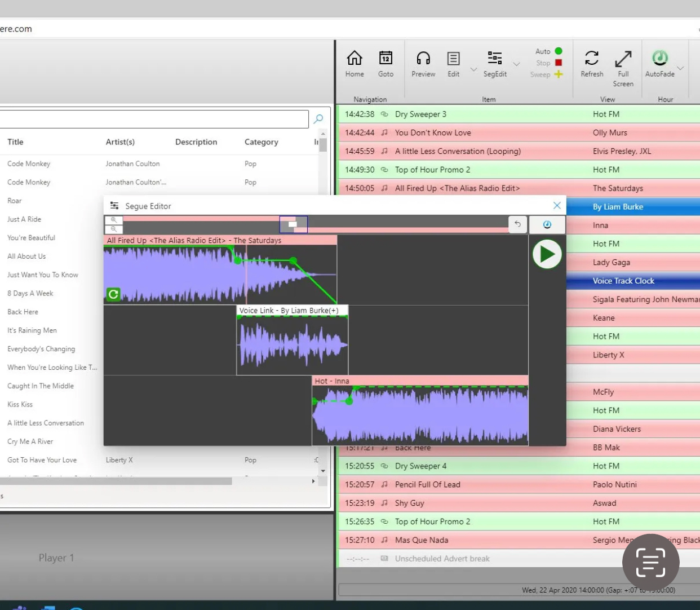Select the Pencil Full Of Lead log entry
The height and width of the screenshot is (610, 700).
(x=428, y=484)
